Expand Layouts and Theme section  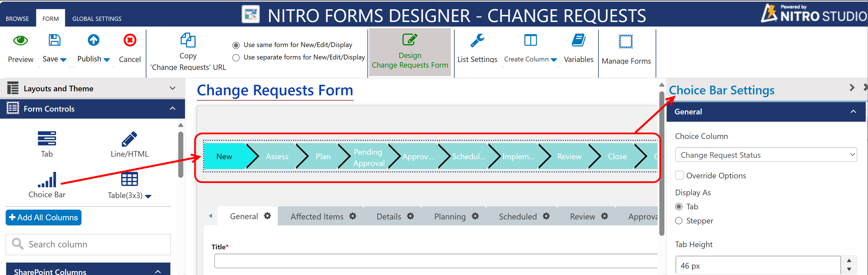coord(173,88)
